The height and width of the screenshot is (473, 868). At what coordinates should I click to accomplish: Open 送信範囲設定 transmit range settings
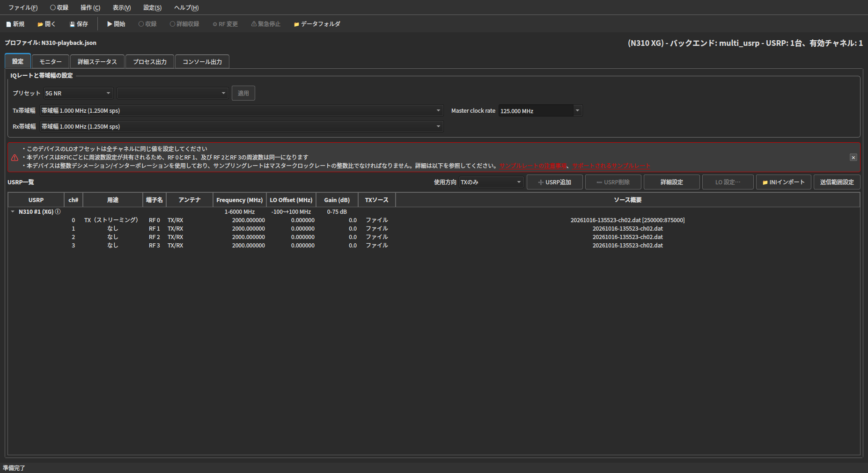[x=837, y=182]
